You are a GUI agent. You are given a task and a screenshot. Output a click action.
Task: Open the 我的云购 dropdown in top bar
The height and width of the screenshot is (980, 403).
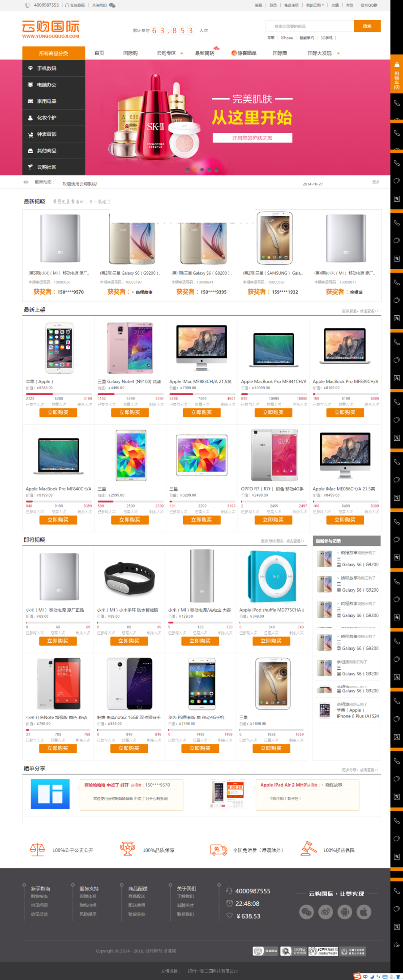315,5
